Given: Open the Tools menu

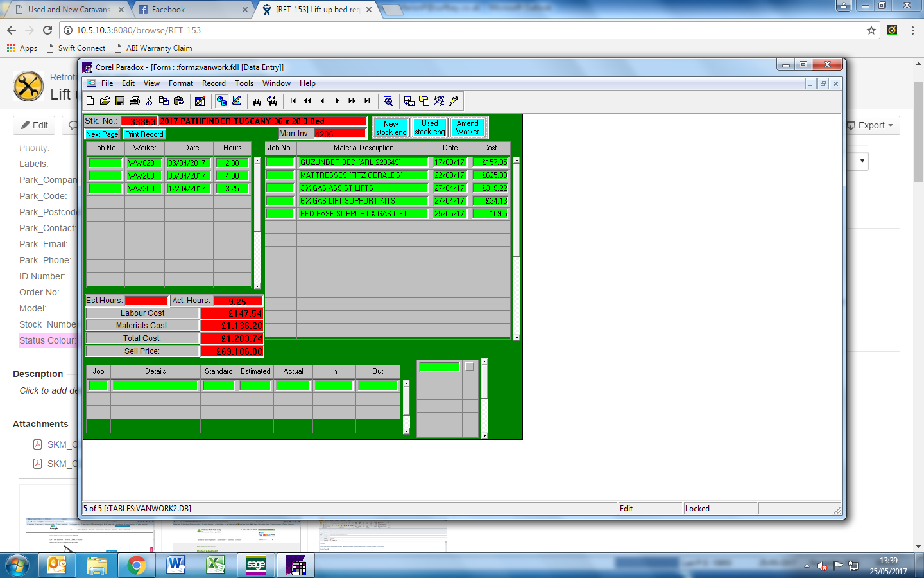Looking at the screenshot, I should point(244,83).
